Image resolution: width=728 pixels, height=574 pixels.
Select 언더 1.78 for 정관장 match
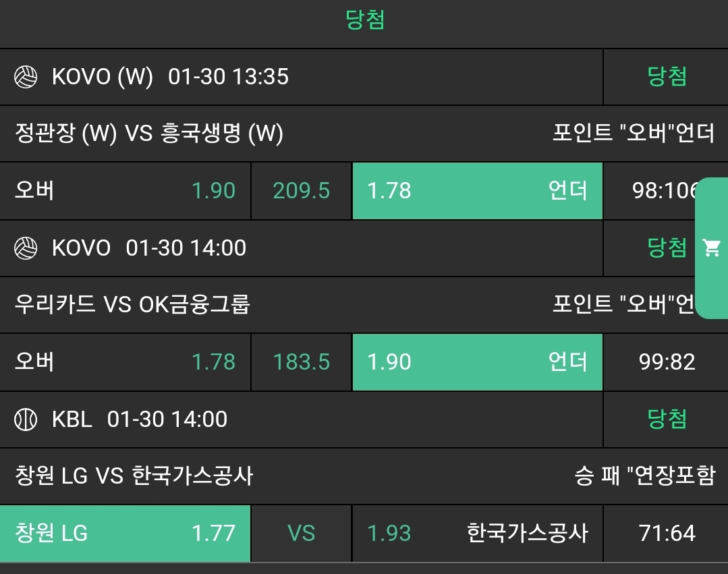click(477, 191)
